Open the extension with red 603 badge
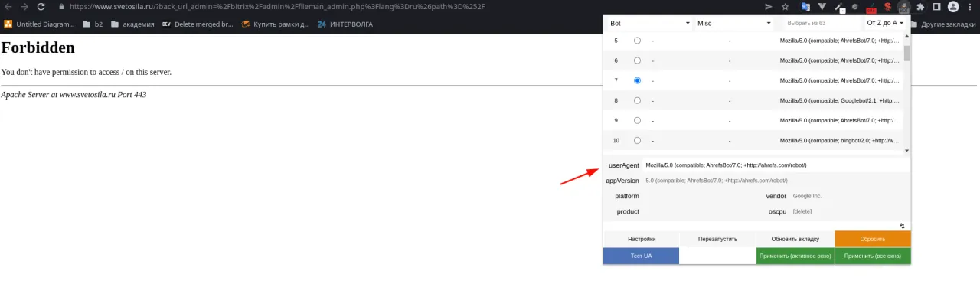 pos(871,7)
